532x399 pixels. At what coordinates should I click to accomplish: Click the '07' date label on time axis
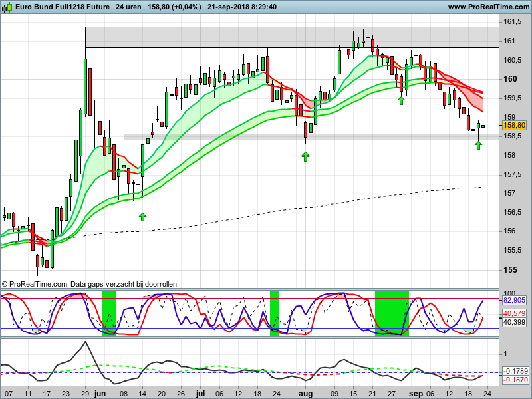pyautogui.click(x=9, y=394)
